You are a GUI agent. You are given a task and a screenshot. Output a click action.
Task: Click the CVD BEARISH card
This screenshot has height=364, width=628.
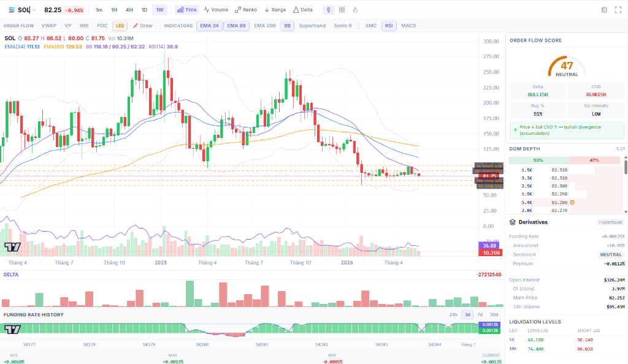click(596, 91)
